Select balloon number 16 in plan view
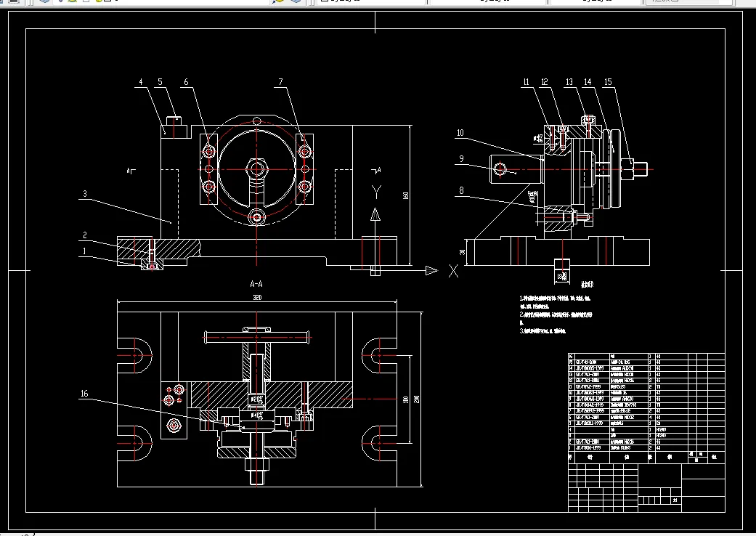This screenshot has width=756, height=536. pos(84,394)
